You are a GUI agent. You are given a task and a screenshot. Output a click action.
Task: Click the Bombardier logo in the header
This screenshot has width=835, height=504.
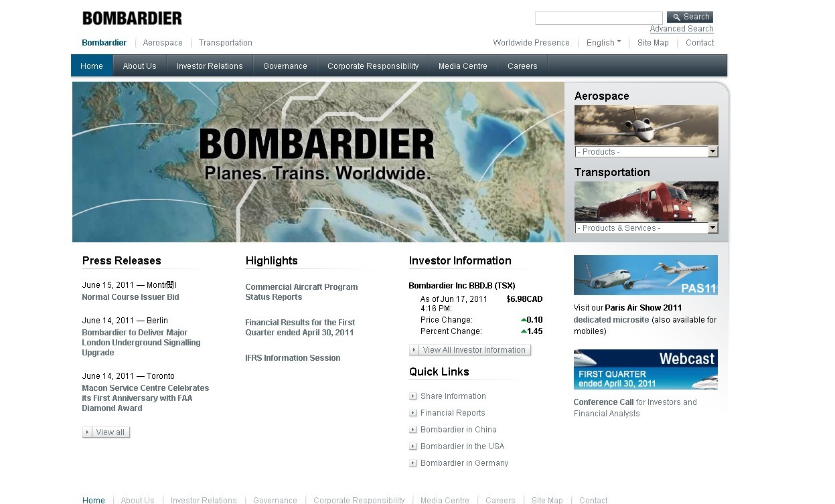pos(132,18)
